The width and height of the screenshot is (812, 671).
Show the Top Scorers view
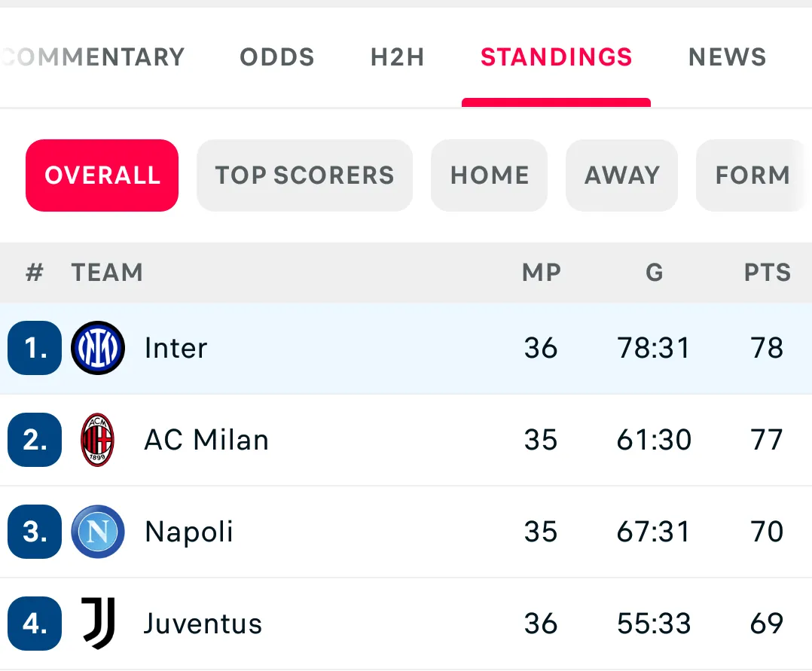point(304,175)
